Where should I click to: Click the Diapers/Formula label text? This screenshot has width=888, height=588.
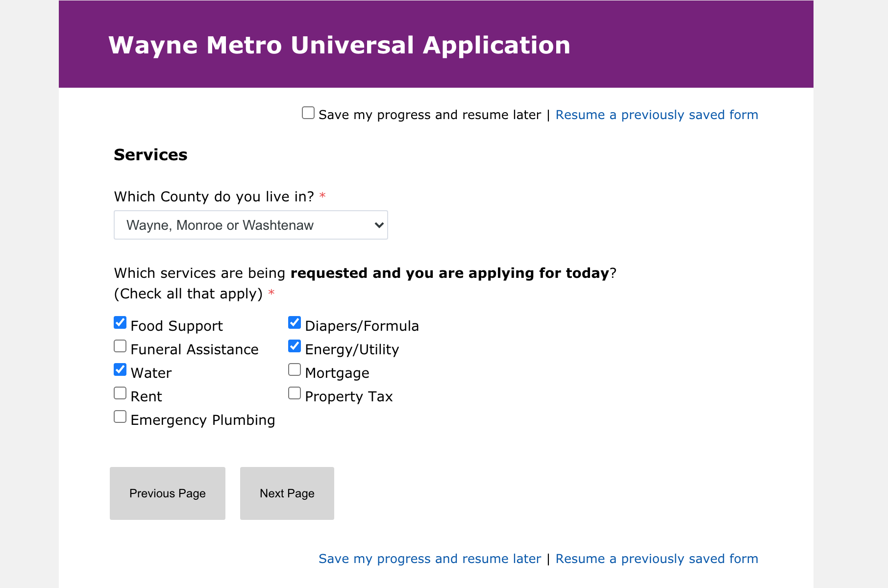point(362,326)
